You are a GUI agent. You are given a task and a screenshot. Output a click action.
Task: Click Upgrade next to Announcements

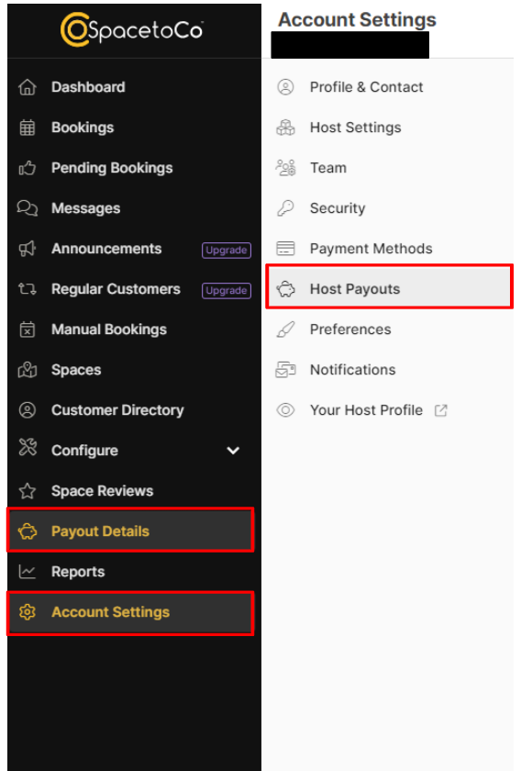[226, 249]
